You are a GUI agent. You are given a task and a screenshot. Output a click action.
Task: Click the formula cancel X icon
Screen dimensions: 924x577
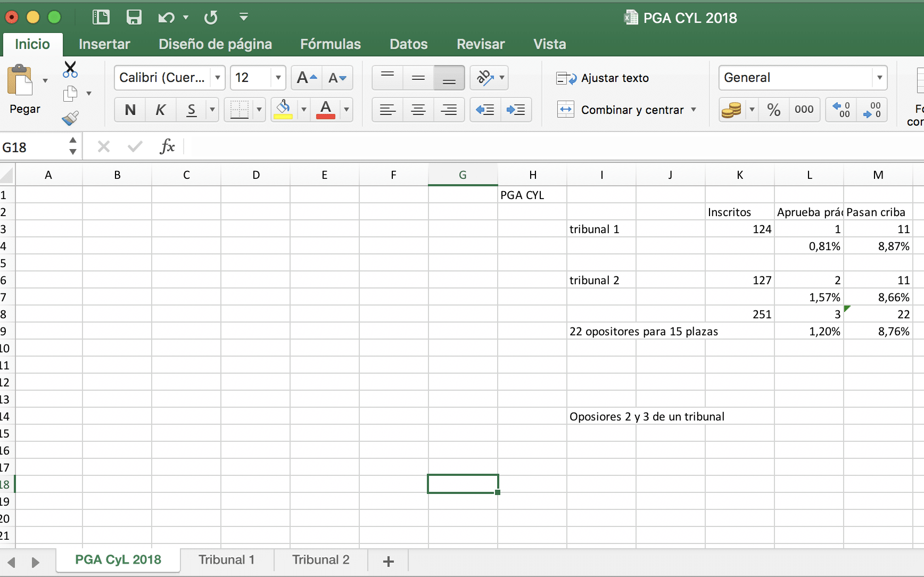pos(104,146)
